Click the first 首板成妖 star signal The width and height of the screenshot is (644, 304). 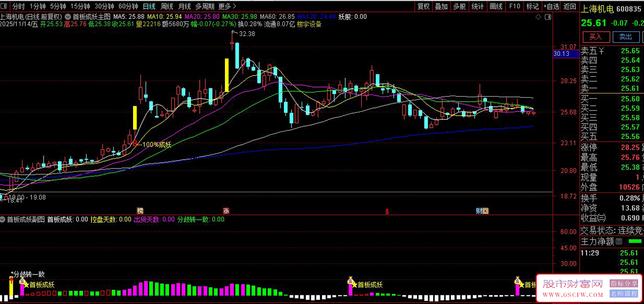coord(39,285)
